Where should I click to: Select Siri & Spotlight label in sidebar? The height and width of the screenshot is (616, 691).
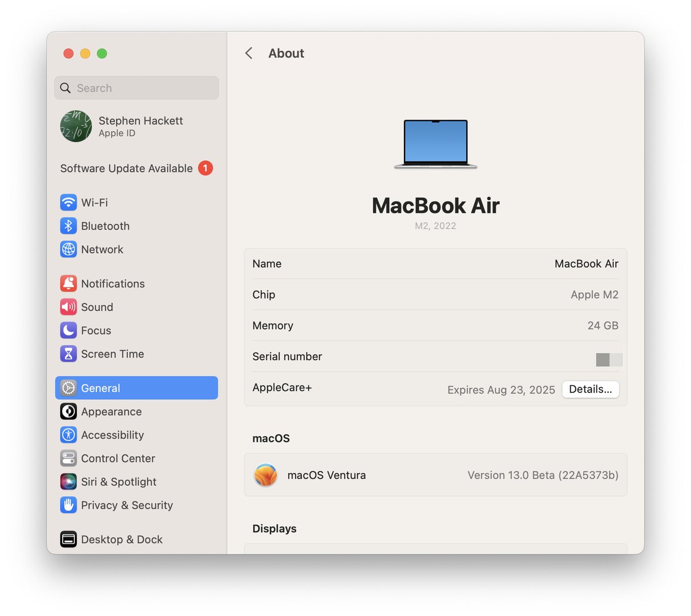(x=119, y=481)
